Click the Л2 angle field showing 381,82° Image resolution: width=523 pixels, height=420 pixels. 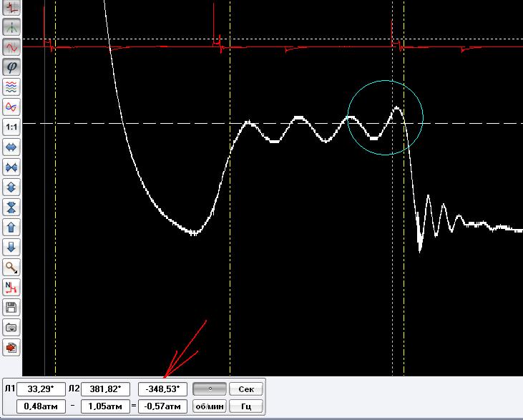click(x=105, y=389)
